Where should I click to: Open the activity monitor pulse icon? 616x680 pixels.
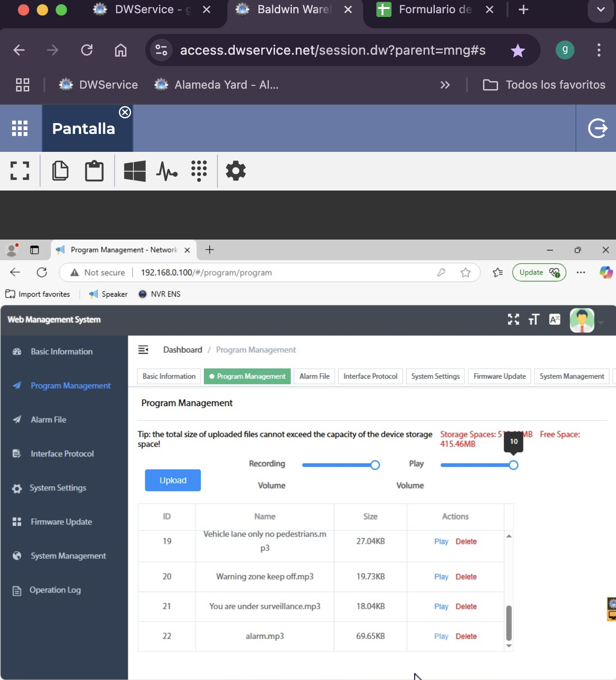tap(167, 171)
